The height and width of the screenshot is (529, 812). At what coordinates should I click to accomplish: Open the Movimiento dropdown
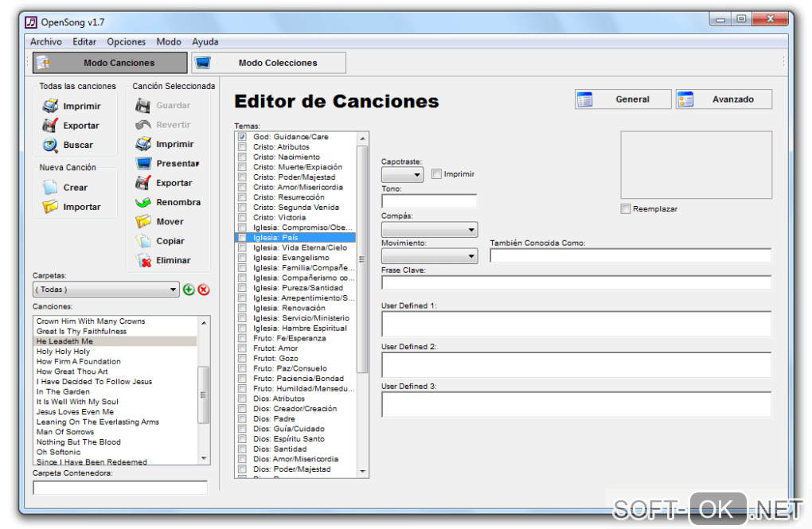429,256
